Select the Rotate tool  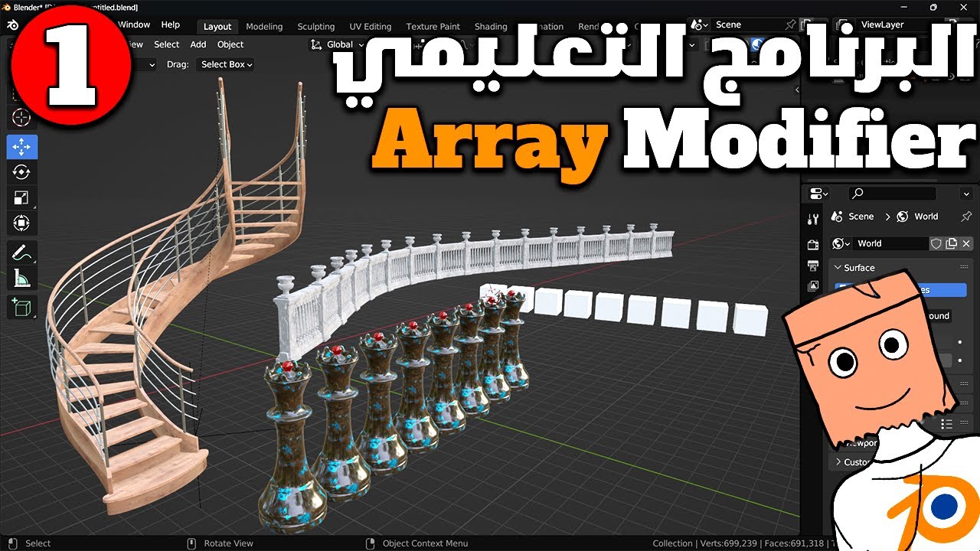(21, 172)
